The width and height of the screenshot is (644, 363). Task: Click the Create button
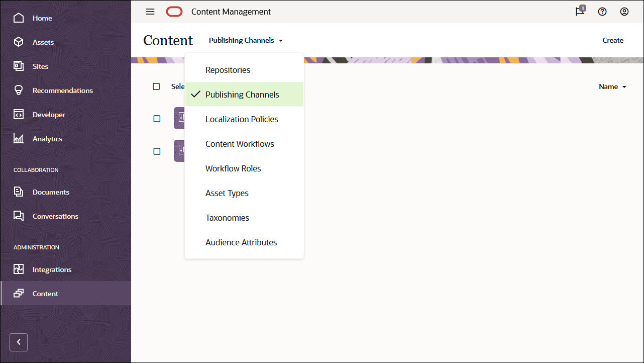coord(613,40)
